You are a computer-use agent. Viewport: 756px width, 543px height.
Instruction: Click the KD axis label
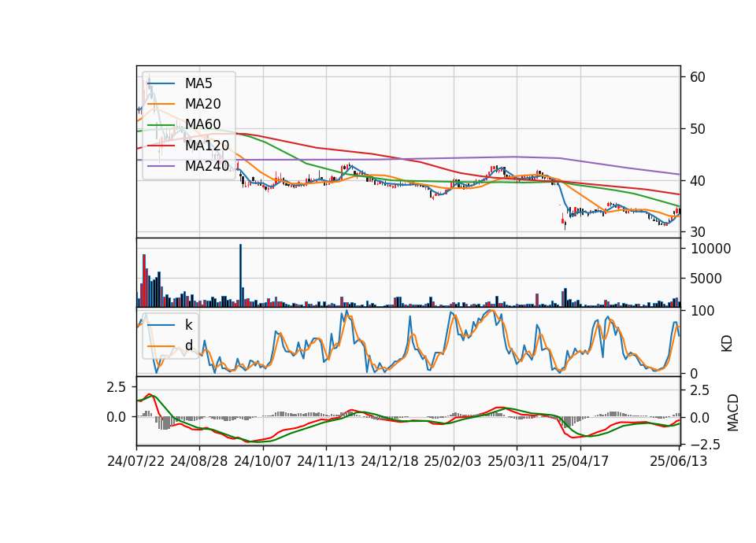click(727, 344)
